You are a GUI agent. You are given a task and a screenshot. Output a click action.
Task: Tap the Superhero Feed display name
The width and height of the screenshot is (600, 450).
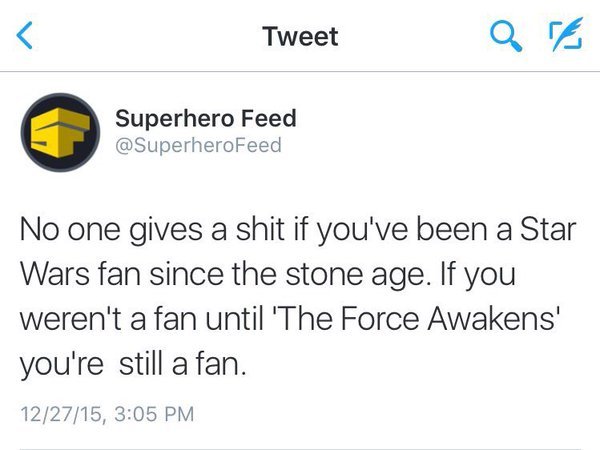tap(206, 118)
